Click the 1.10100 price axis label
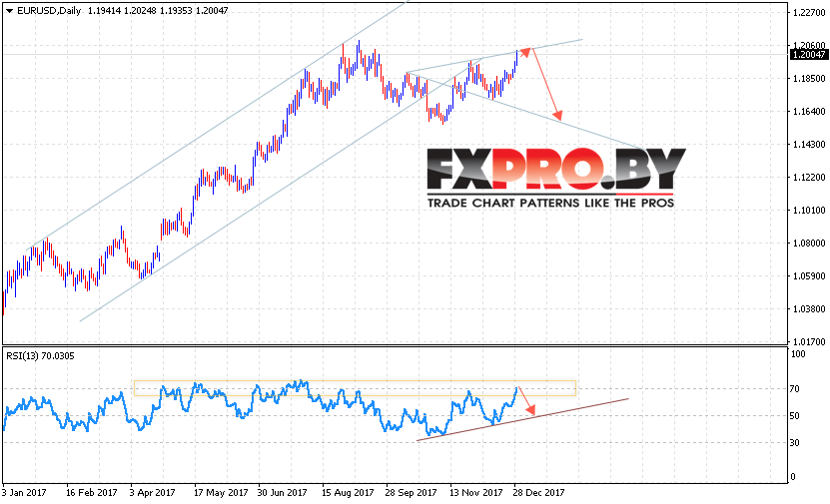Image resolution: width=830 pixels, height=504 pixels. (x=809, y=211)
